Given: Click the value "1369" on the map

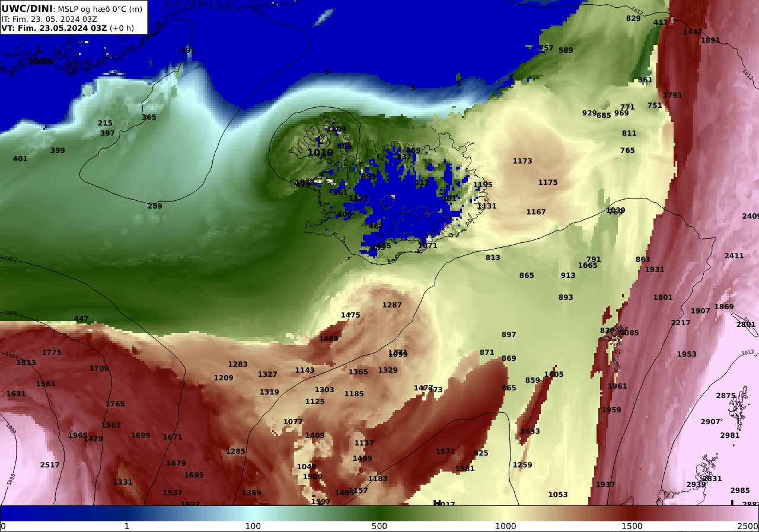Looking at the screenshot, I should tap(251, 493).
